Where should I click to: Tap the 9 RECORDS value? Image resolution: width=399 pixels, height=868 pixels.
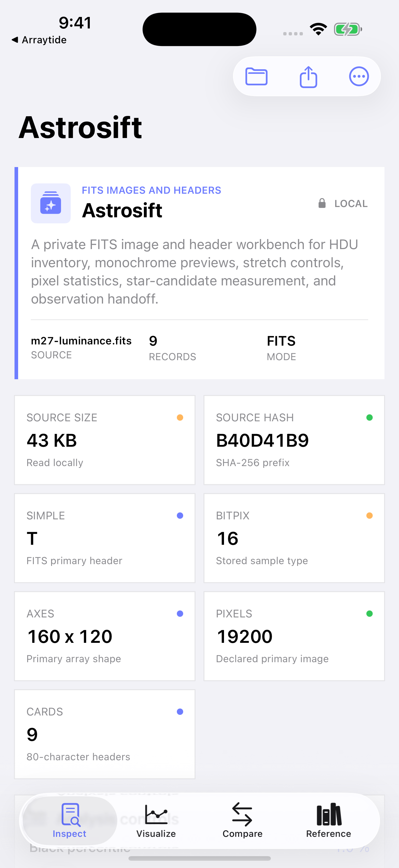click(153, 341)
